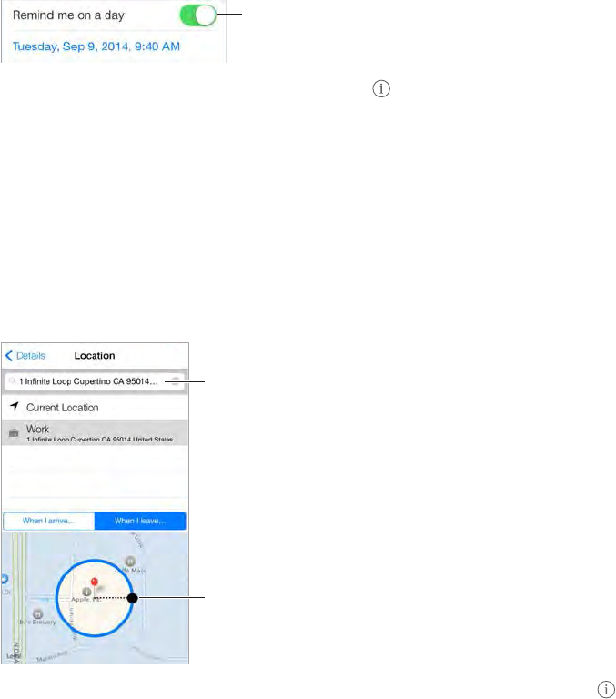Click the briefcase icon next to Work
Image resolution: width=616 pixels, height=699 pixels.
click(x=14, y=433)
